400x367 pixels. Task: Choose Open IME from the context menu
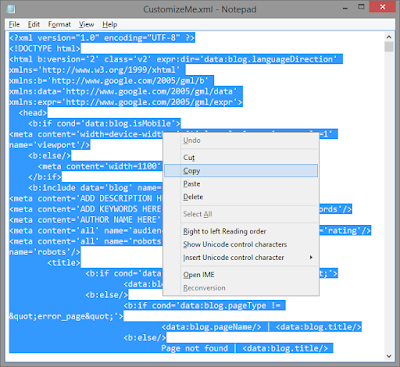[x=241, y=275]
